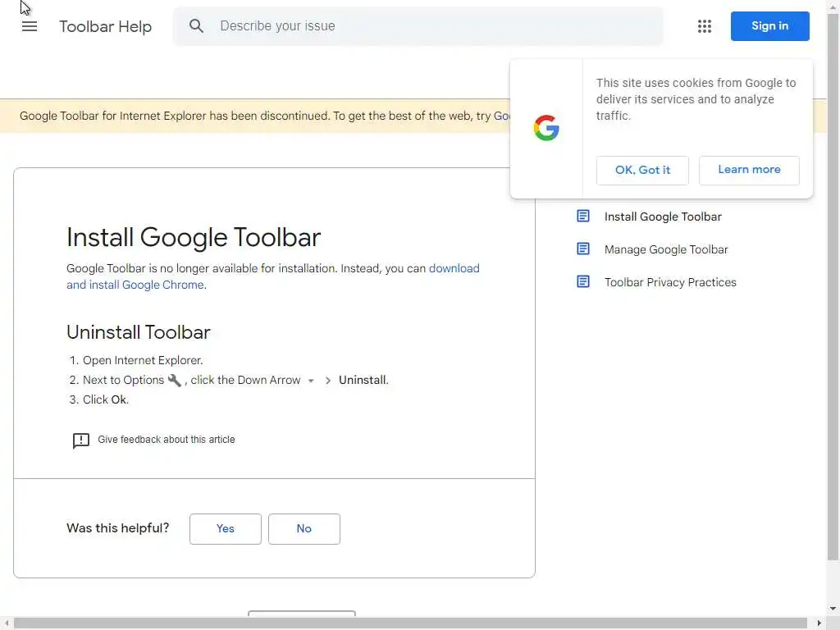Click the Install Google Toolbar heading

(x=194, y=237)
